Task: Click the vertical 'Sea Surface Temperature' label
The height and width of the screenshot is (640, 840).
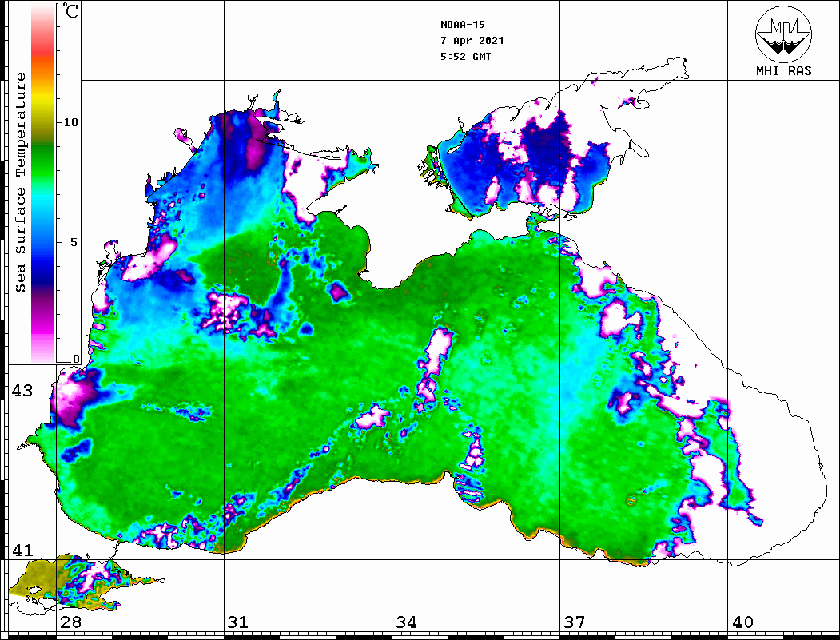Action: [x=20, y=182]
